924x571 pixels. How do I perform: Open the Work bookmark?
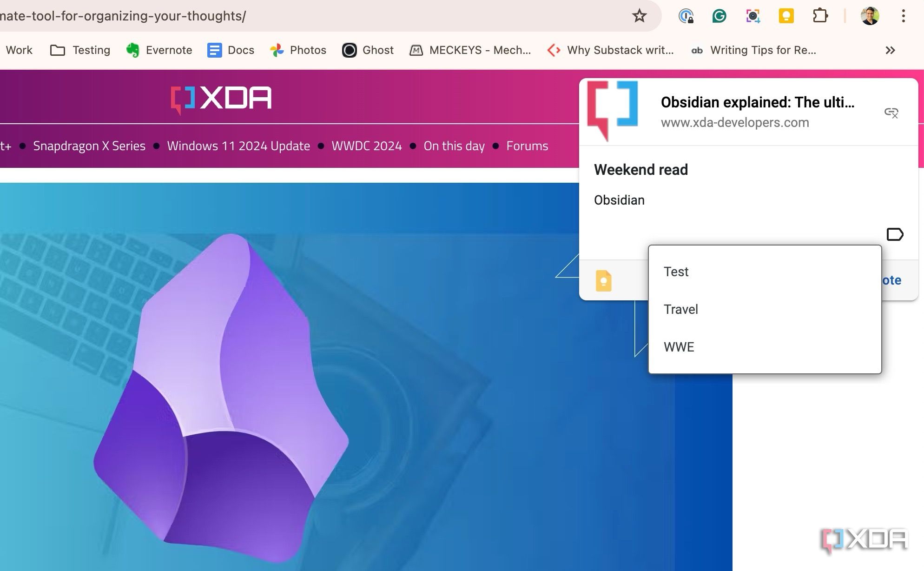pyautogui.click(x=19, y=50)
